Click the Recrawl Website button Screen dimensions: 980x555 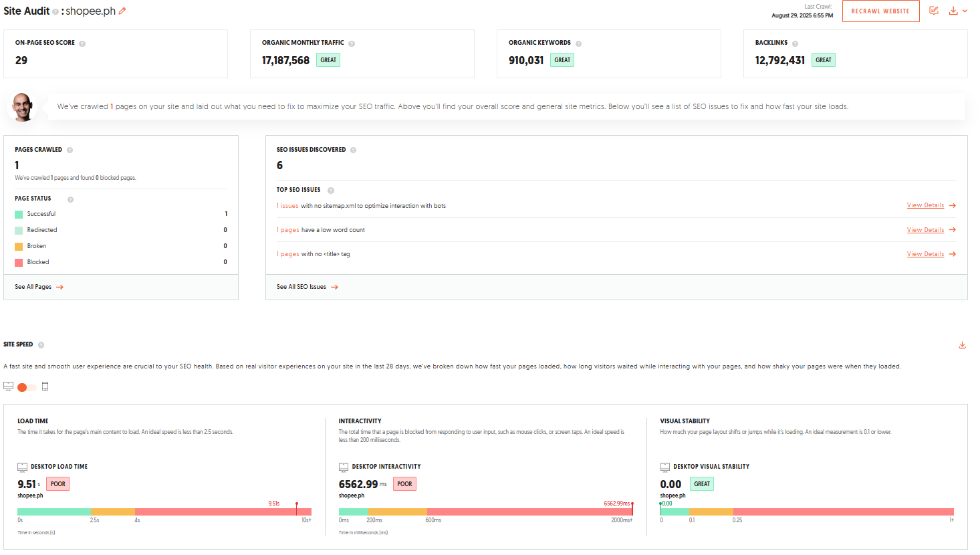coord(880,11)
